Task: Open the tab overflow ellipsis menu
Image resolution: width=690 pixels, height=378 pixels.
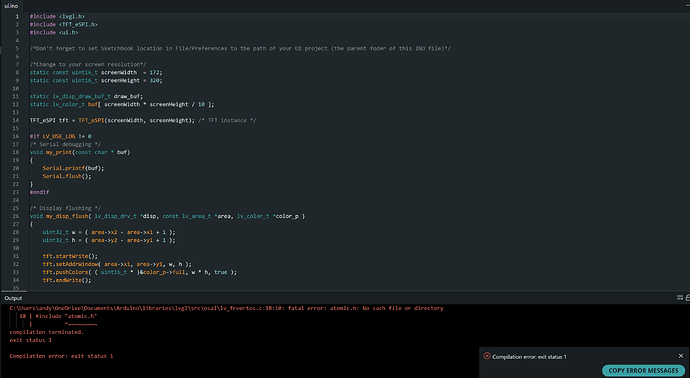Action: click(687, 5)
